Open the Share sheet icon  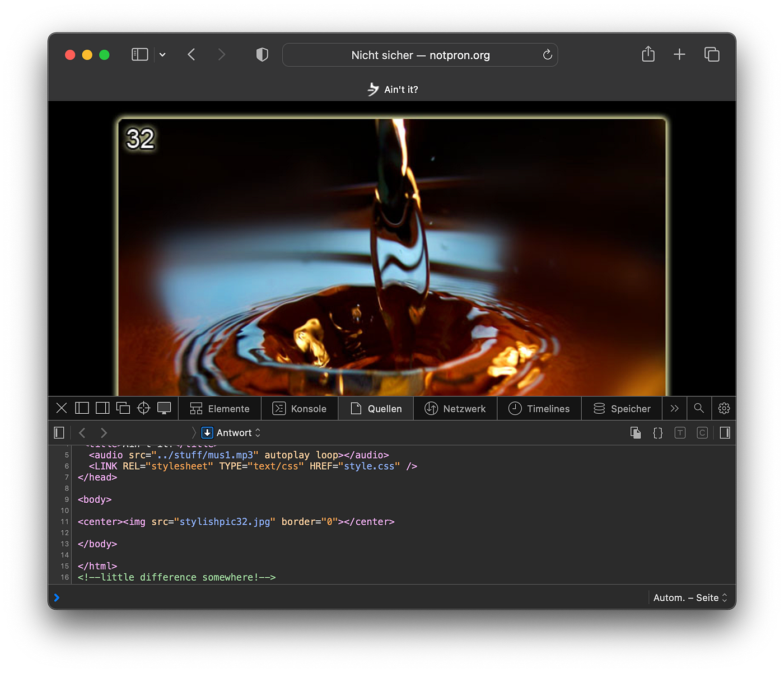pos(648,54)
